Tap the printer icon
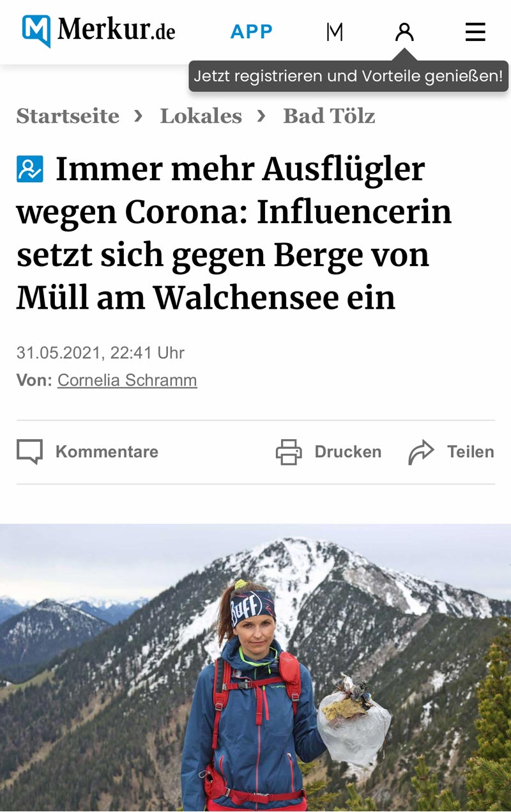Image resolution: width=511 pixels, height=812 pixels. coord(289,451)
